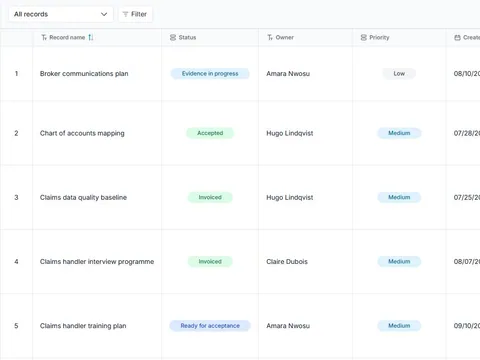Select the Owner column header
Viewport: 480px width, 360px height.
[x=306, y=37]
